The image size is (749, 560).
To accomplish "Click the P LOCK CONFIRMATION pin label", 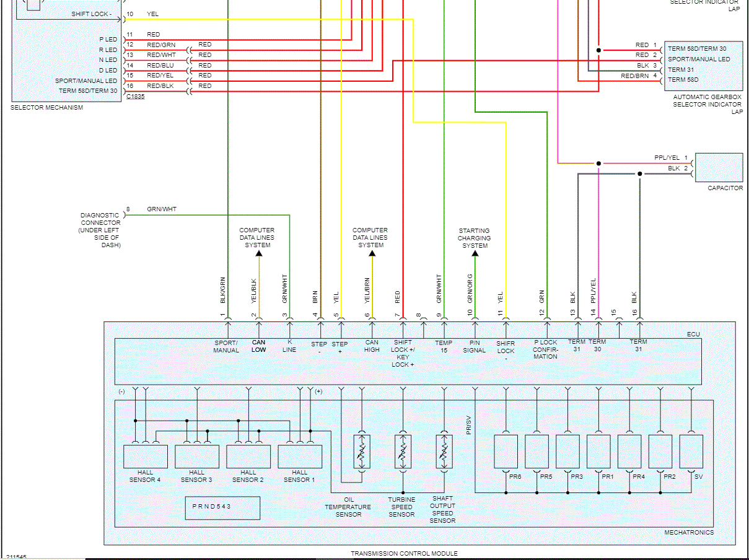I will (546, 349).
